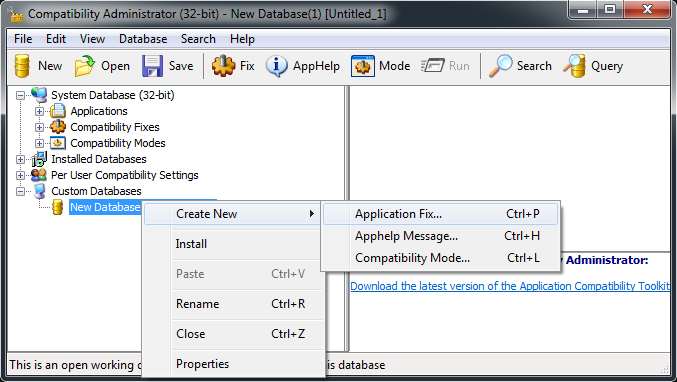
Task: Click the Query toolbar button label
Action: tap(607, 66)
